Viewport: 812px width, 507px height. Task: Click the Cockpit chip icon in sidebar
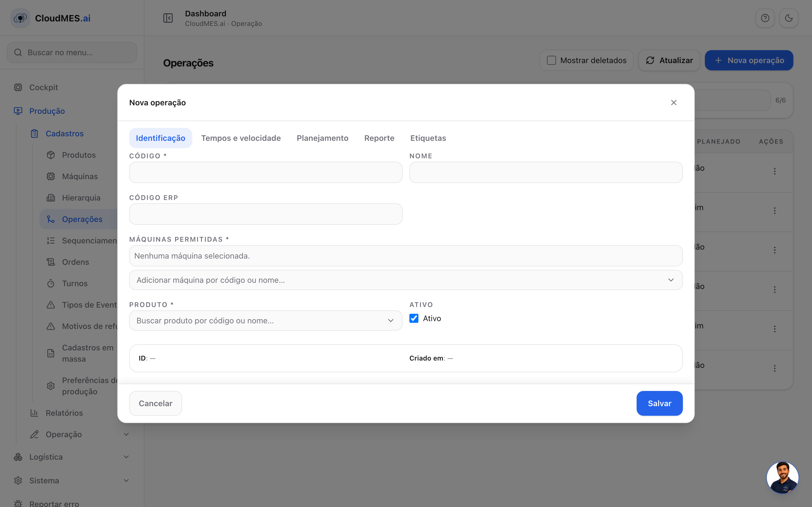coord(18,88)
